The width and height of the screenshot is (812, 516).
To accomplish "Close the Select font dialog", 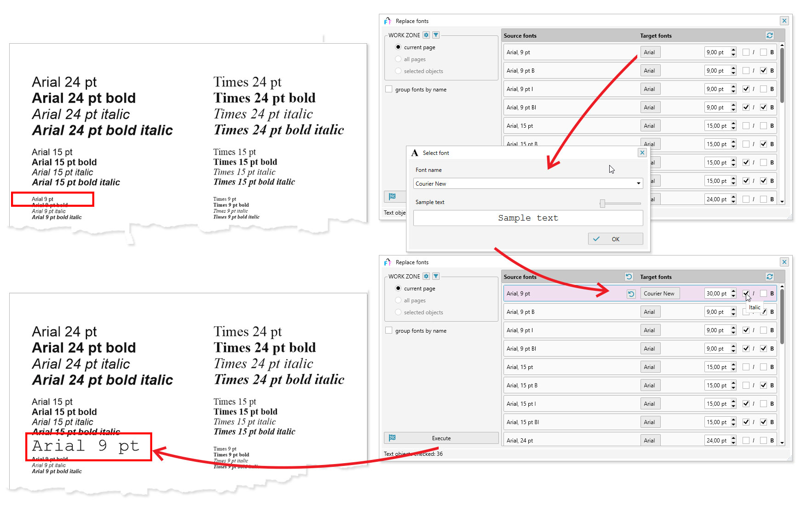I will pos(642,153).
